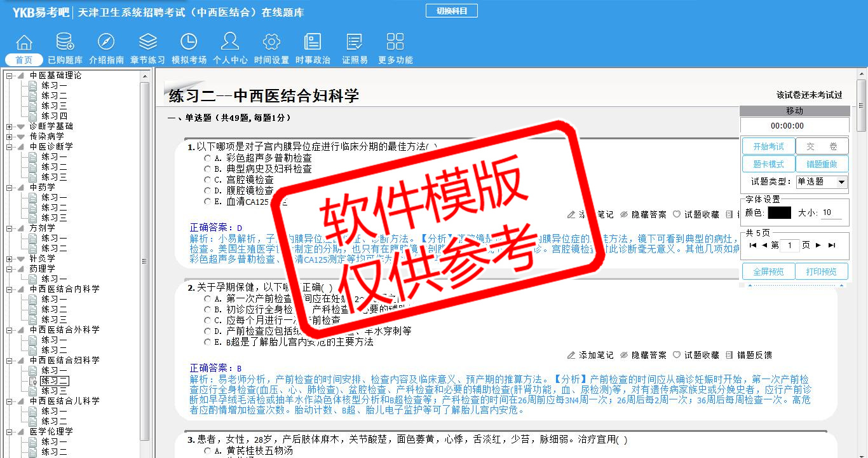The width and height of the screenshot is (868, 458).
Task: Select 练习三 under 中西医结合妇科学
Action: pyautogui.click(x=54, y=391)
